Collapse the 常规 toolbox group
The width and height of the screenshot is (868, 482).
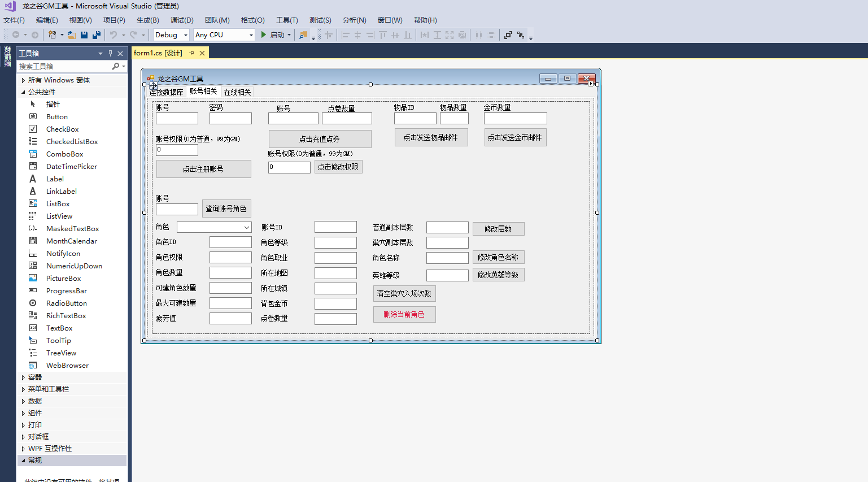point(23,461)
